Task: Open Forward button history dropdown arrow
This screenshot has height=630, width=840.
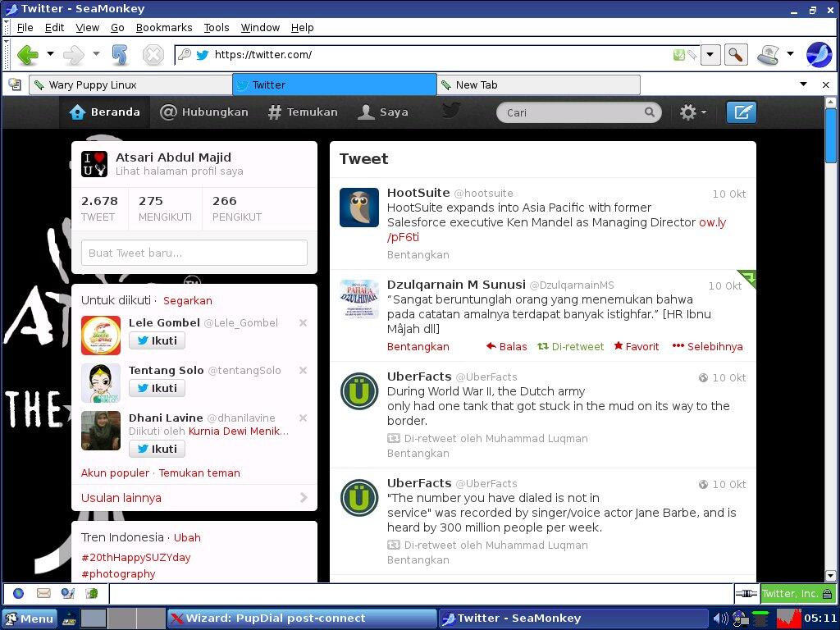Action: 96,53
